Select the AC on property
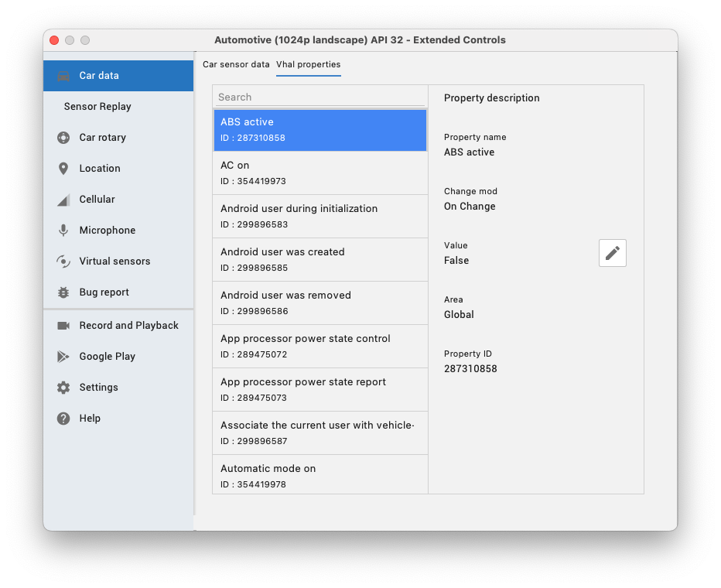Screen dimensions: 721x588 [319, 173]
